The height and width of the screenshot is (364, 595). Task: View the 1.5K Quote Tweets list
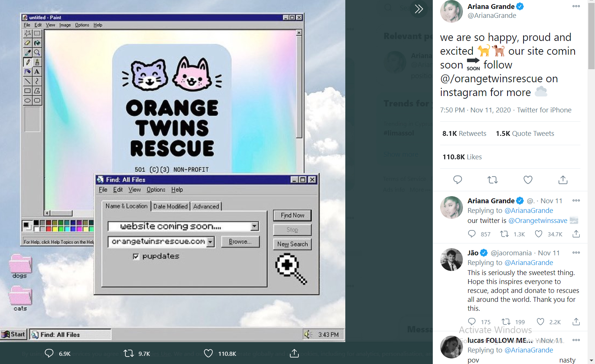525,134
